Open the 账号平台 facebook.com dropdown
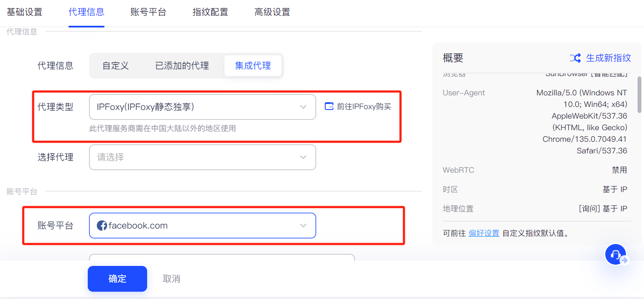Viewport: 644px width, 299px height. point(203,226)
